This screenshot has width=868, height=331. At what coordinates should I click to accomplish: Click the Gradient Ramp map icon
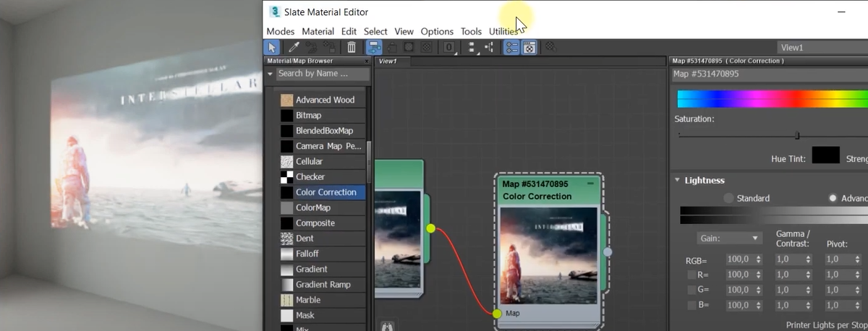click(287, 284)
